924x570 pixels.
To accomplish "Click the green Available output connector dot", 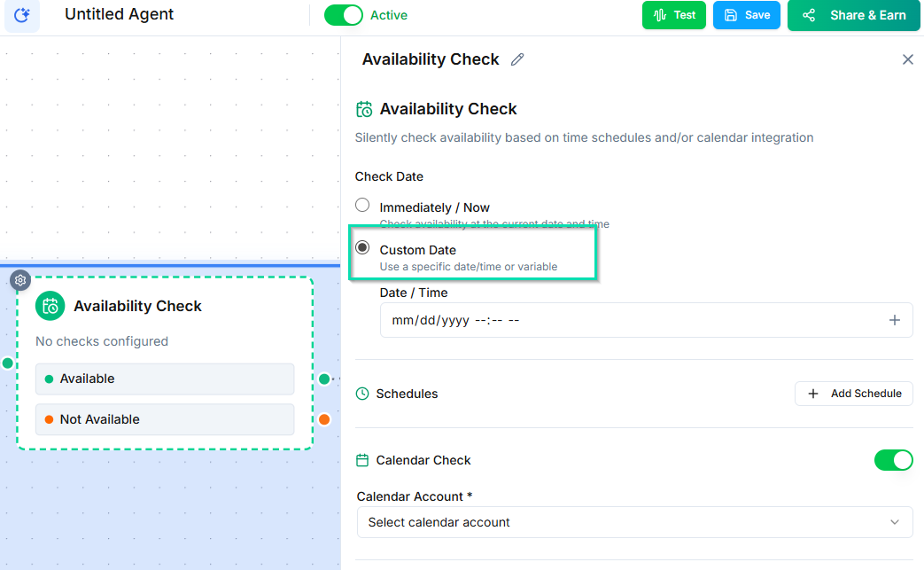I will pyautogui.click(x=324, y=379).
